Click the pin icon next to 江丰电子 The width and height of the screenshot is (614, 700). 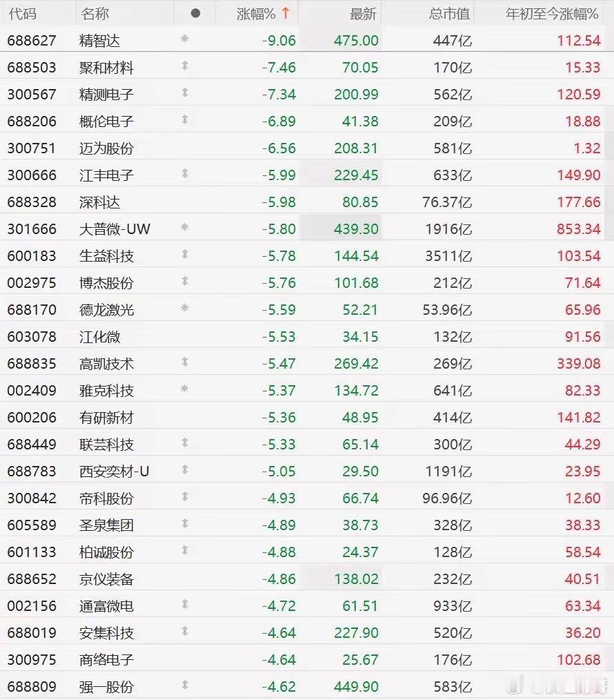[x=185, y=174]
